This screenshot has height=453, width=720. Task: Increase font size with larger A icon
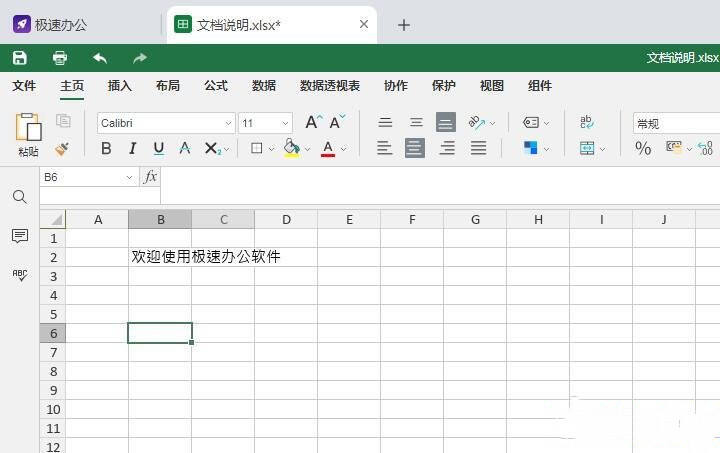click(x=314, y=122)
